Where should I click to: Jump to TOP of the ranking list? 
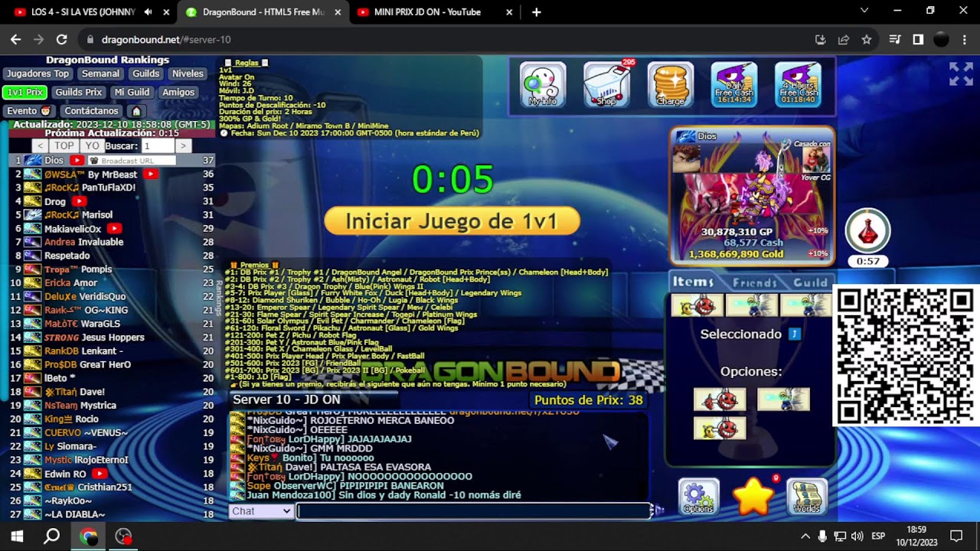pos(64,145)
